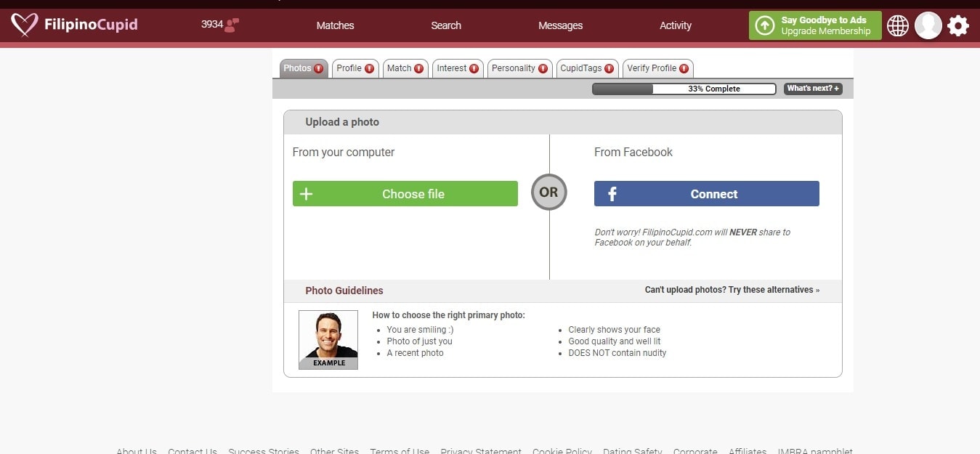The width and height of the screenshot is (980, 454).
Task: Click the 33% Complete progress bar
Action: [684, 88]
